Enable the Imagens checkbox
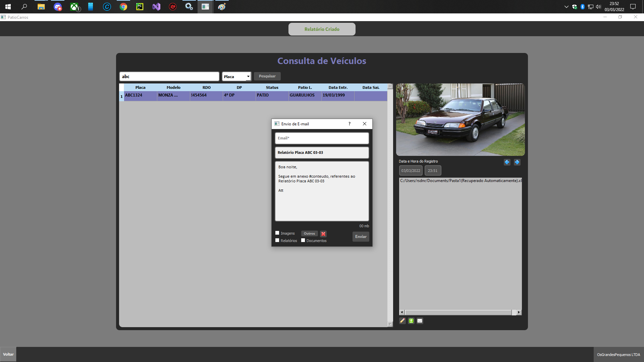The height and width of the screenshot is (362, 644). (277, 233)
